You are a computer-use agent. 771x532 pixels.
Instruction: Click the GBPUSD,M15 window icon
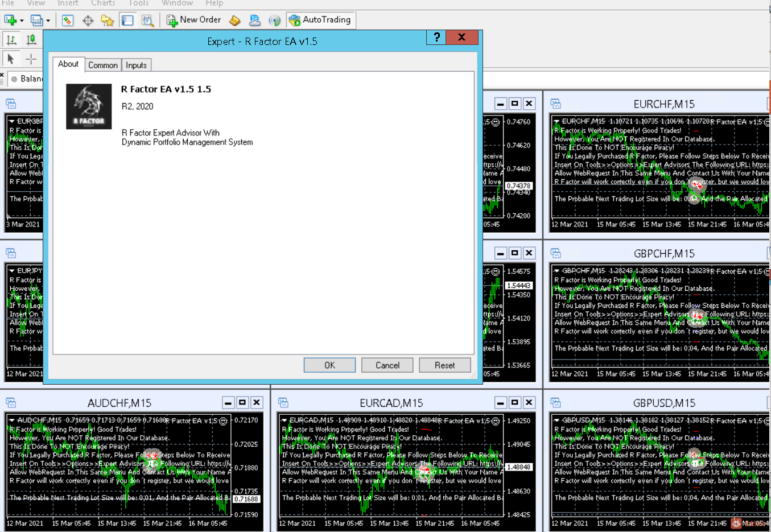pyautogui.click(x=556, y=403)
